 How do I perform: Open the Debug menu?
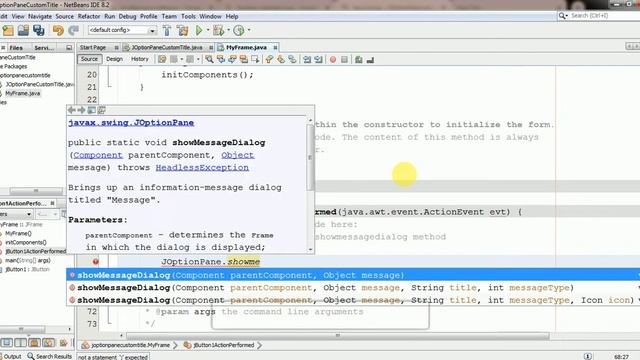[127, 16]
